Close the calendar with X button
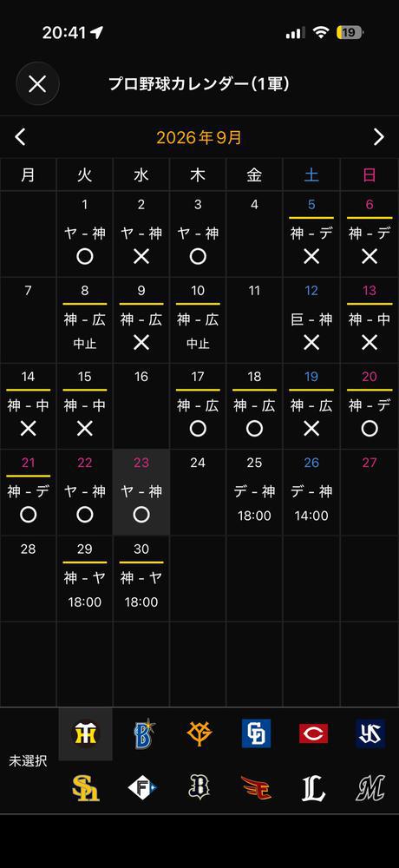The image size is (399, 868). click(x=37, y=83)
